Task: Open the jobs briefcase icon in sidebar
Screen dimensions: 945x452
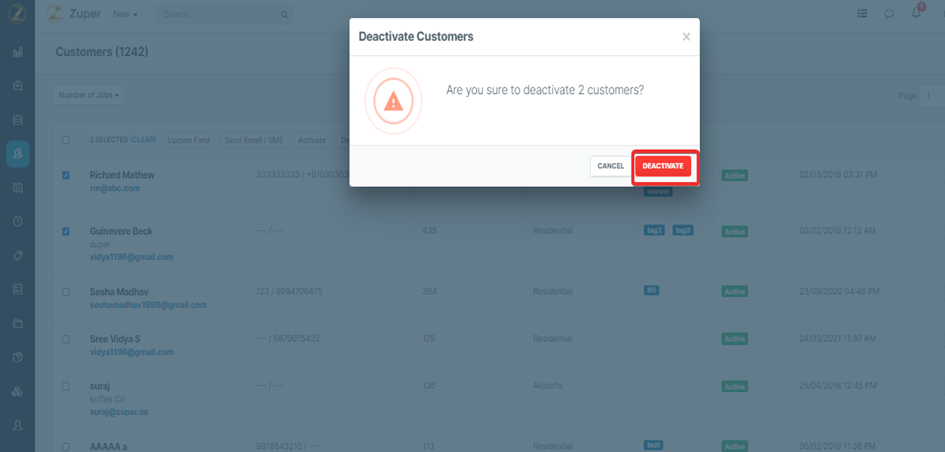Action: pyautogui.click(x=17, y=86)
